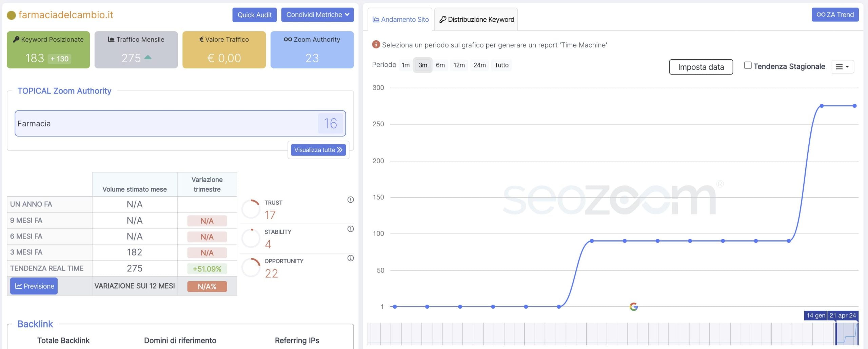Image resolution: width=868 pixels, height=349 pixels.
Task: Click the Google update marker on chart
Action: 633,306
